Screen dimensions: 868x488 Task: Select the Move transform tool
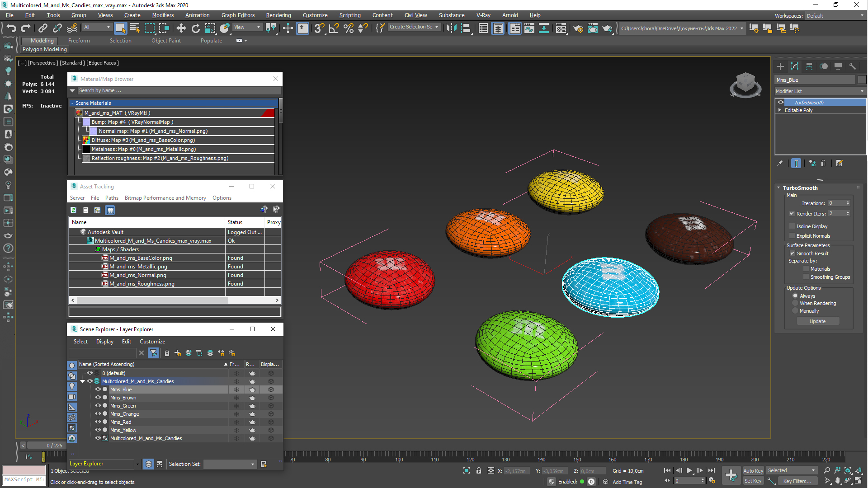181,28
